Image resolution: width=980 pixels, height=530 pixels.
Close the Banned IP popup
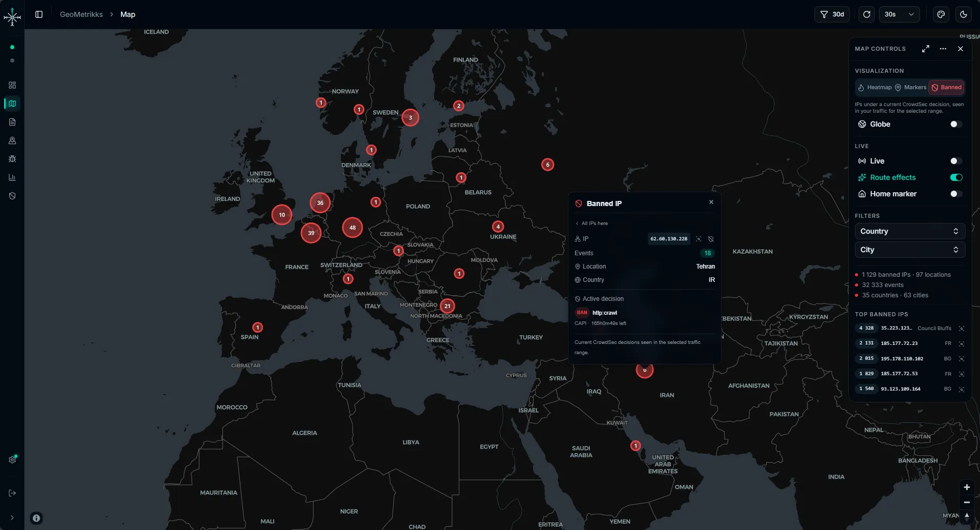[711, 202]
